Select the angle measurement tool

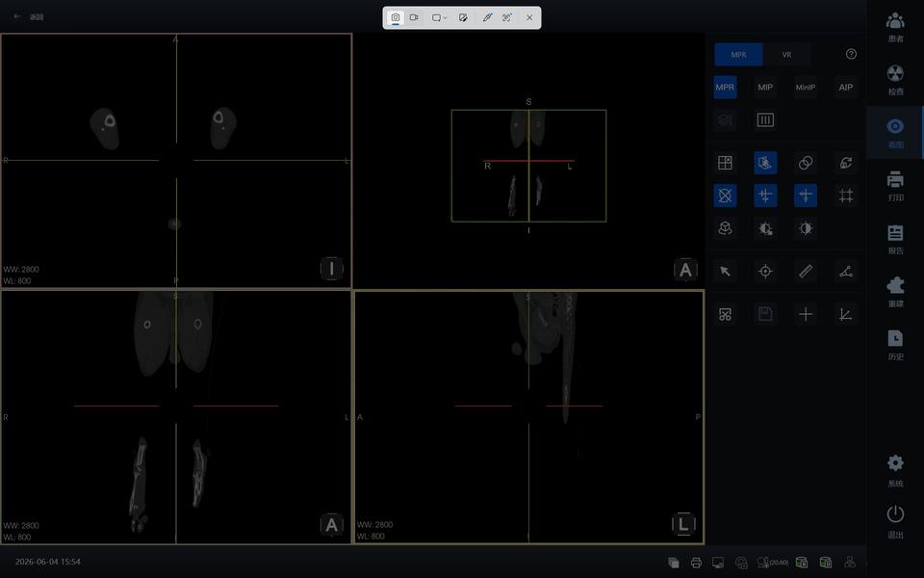(846, 272)
